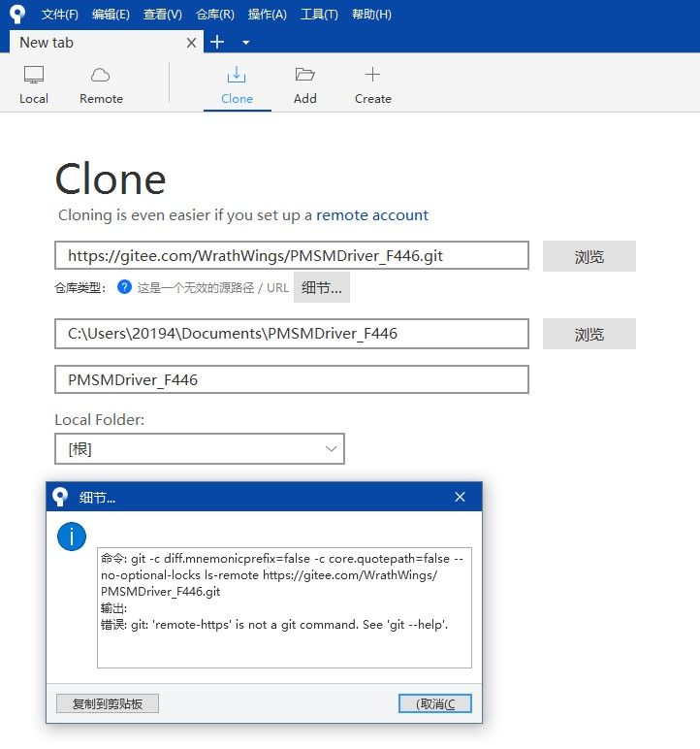Click 浏览 button beside the source URL
The width and height of the screenshot is (700, 749).
pos(589,256)
